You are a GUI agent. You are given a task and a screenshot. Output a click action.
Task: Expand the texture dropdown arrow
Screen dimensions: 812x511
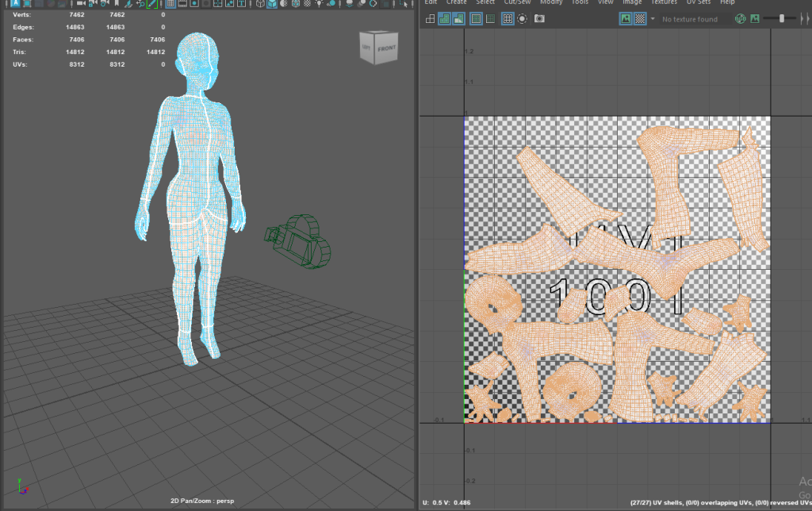click(x=653, y=19)
